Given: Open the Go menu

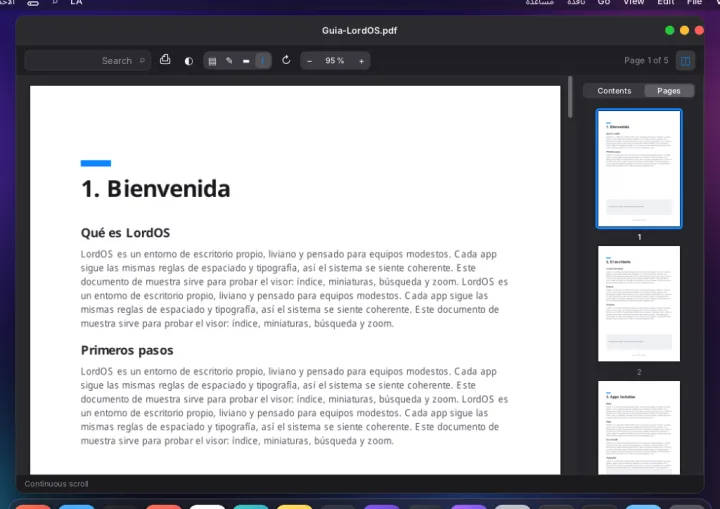Looking at the screenshot, I should tap(604, 2).
